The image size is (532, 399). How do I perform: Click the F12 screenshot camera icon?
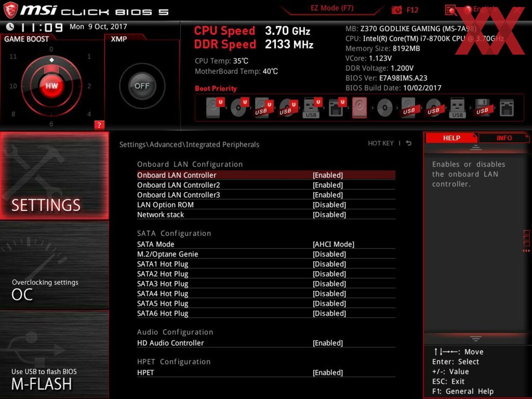coord(397,10)
